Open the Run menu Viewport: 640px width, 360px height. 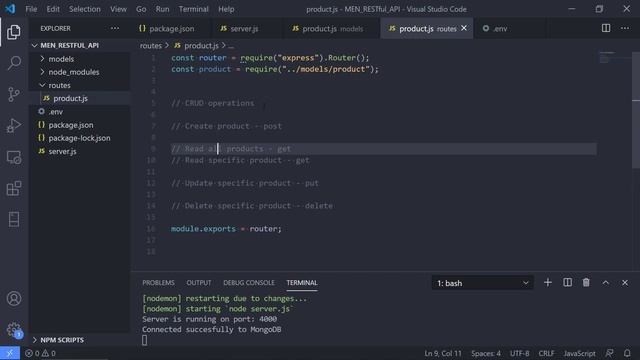coord(162,9)
